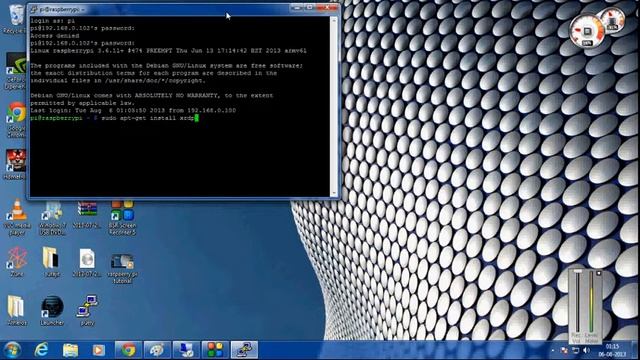
Task: Launch BSR Screen Recorder 5 shortcut
Action: click(x=122, y=218)
